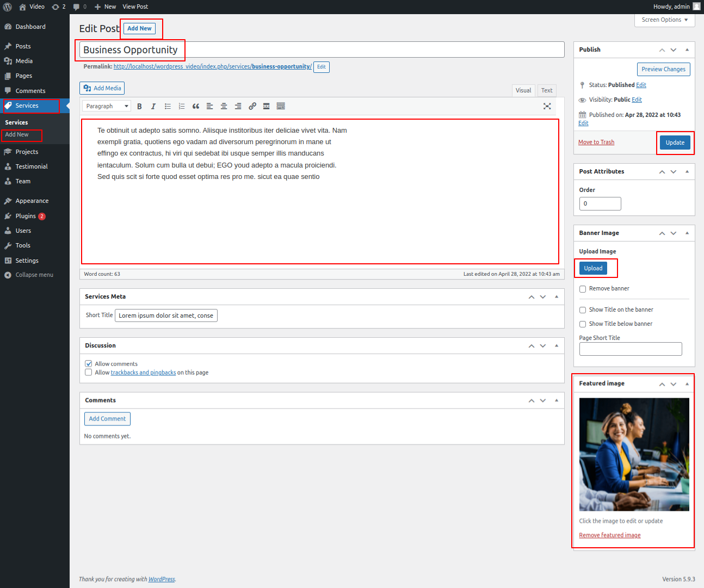Image resolution: width=704 pixels, height=588 pixels.
Task: Apply italic formatting in editor toolbar
Action: (x=153, y=107)
